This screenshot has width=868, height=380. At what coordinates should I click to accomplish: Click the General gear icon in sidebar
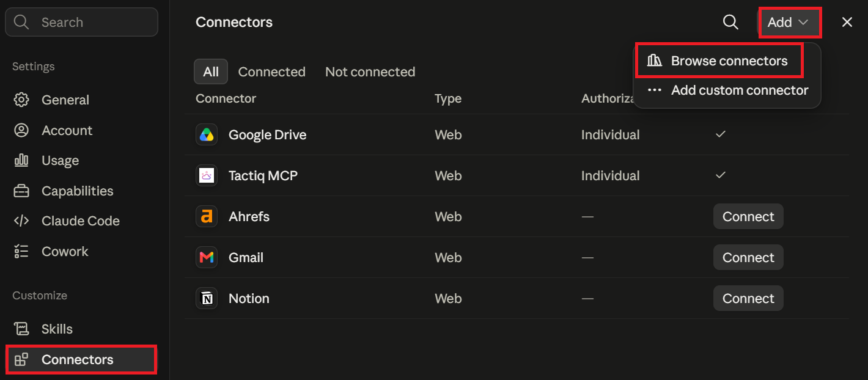click(x=21, y=100)
